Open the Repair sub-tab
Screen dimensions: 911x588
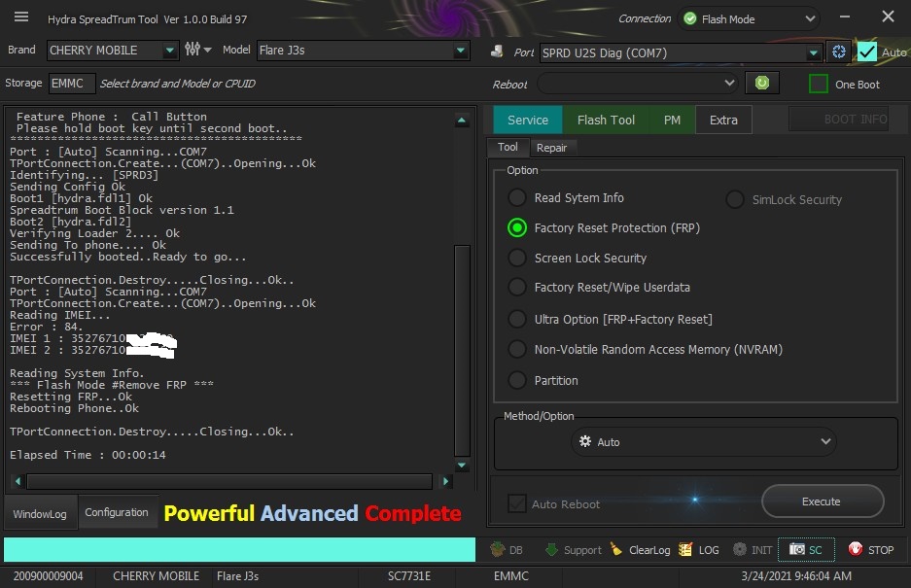click(x=551, y=148)
